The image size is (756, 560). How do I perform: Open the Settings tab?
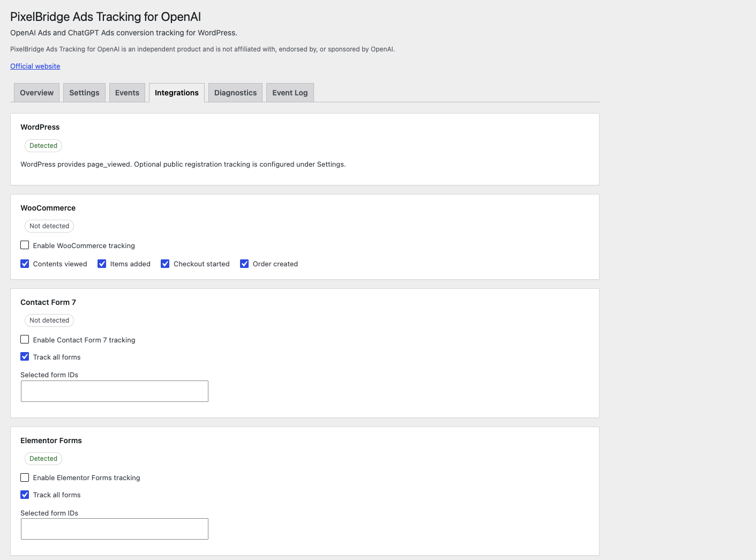click(x=84, y=93)
